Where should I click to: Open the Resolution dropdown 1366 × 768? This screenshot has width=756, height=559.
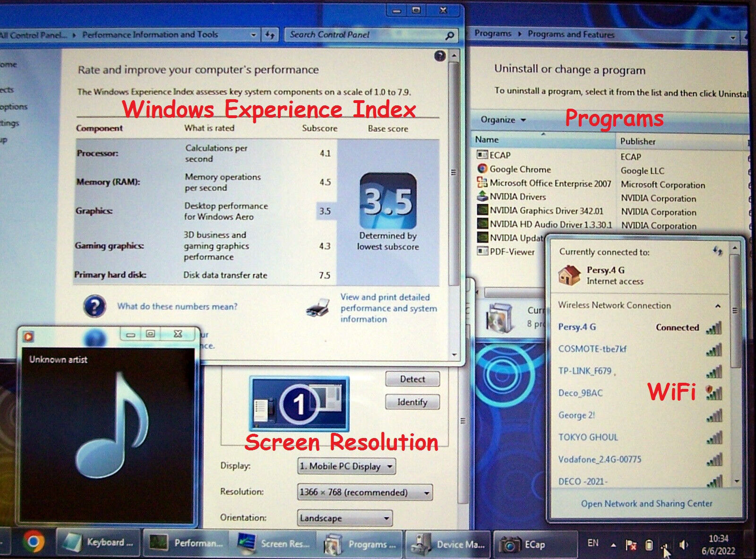coord(365,492)
